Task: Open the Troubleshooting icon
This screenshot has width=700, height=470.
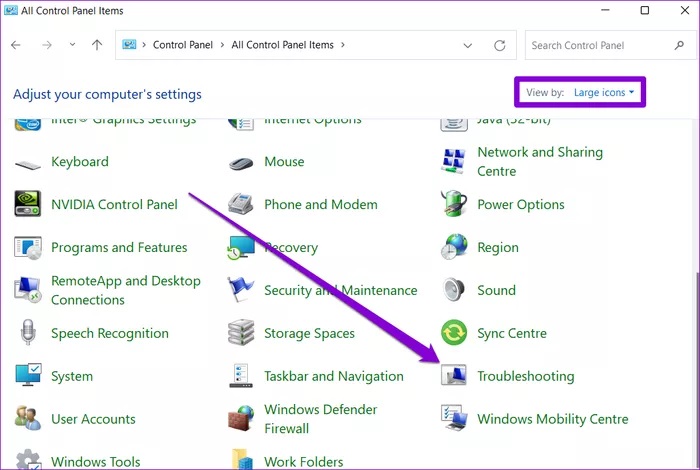Action: [454, 376]
